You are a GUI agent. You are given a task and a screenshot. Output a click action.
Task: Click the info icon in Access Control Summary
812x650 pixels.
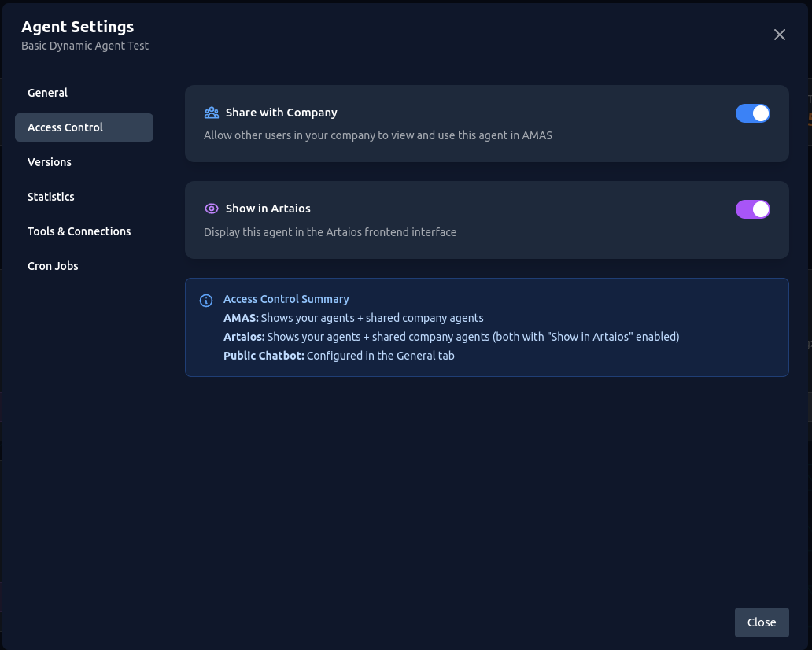206,301
